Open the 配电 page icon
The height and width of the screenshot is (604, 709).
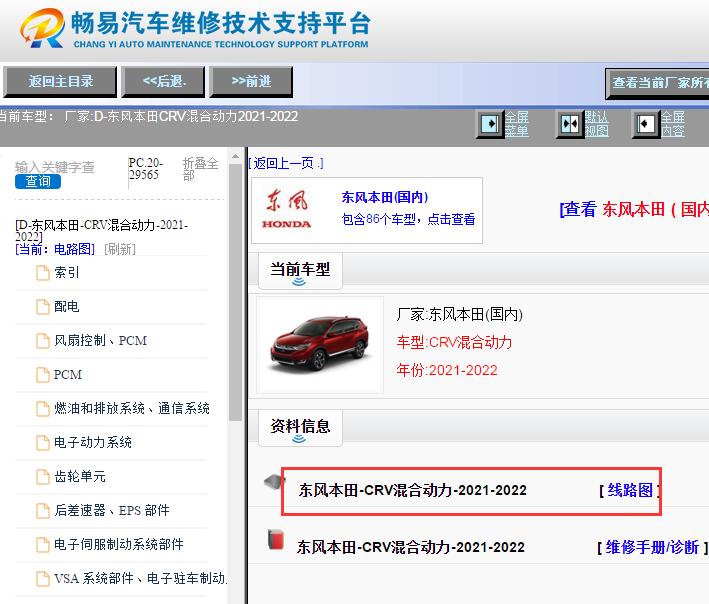tap(43, 307)
